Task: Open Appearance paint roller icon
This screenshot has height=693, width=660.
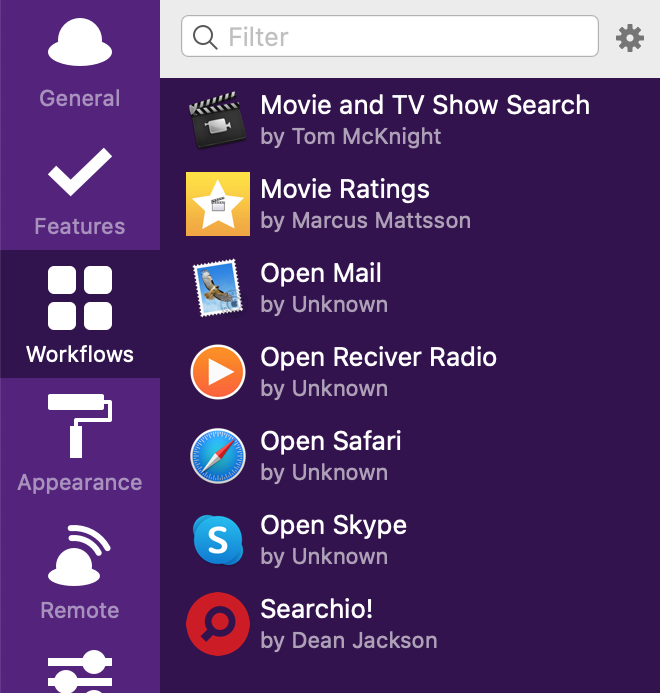Action: tap(80, 426)
